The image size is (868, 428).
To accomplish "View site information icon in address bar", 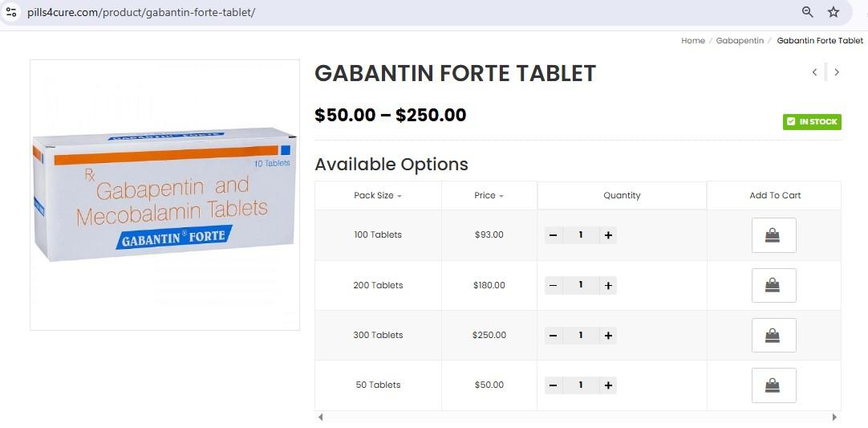I will (11, 13).
